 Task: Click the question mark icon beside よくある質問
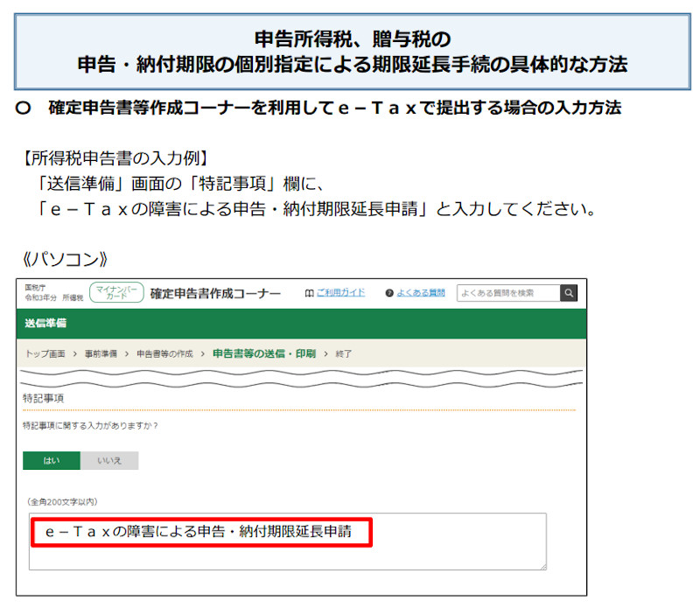[388, 293]
